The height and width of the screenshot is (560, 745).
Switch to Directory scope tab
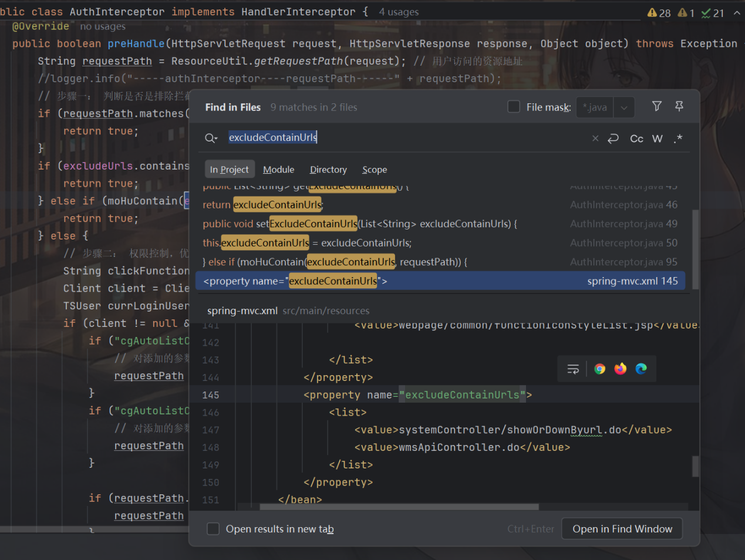point(328,170)
